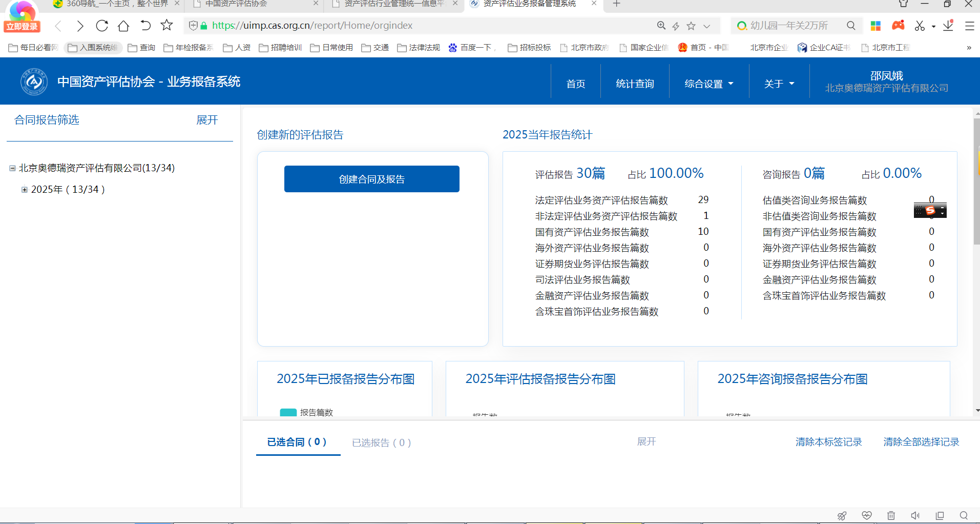
Task: Click the trash icon in status bar
Action: pyautogui.click(x=891, y=515)
